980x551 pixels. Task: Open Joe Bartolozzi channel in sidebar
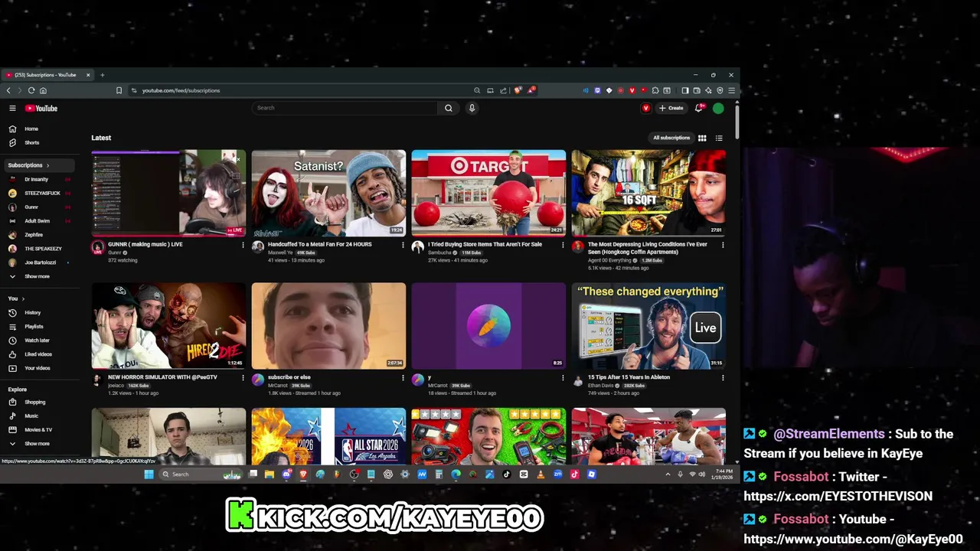38,262
